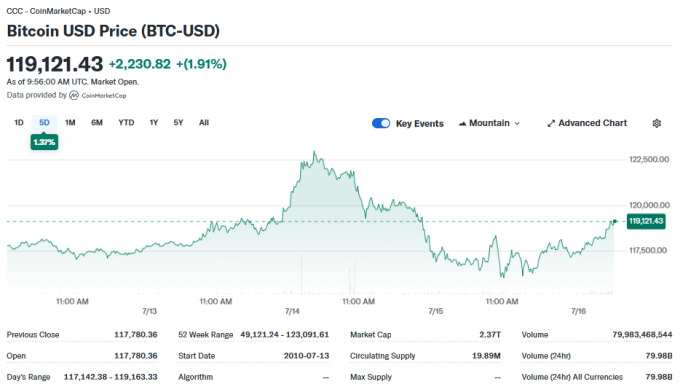This screenshot has width=680, height=387.
Task: Expand the Mountain chart style dropdown chevron
Action: coord(517,124)
